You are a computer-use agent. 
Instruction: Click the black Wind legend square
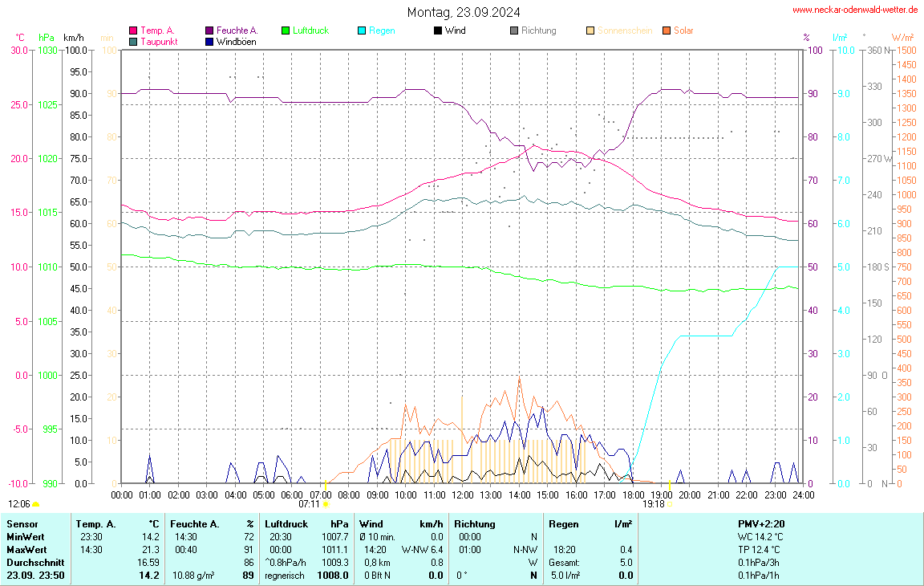[437, 31]
